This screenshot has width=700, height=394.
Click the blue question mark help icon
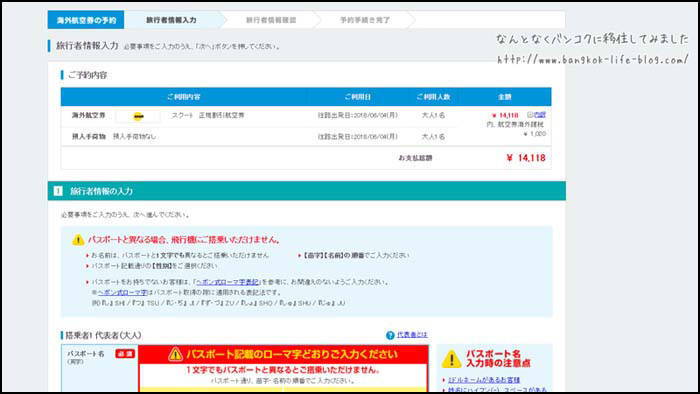click(390, 335)
